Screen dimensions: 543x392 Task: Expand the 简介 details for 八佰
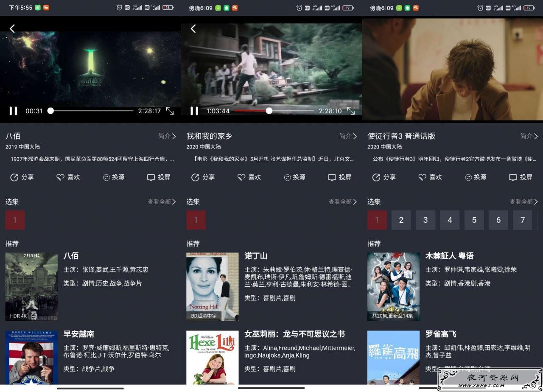click(167, 136)
